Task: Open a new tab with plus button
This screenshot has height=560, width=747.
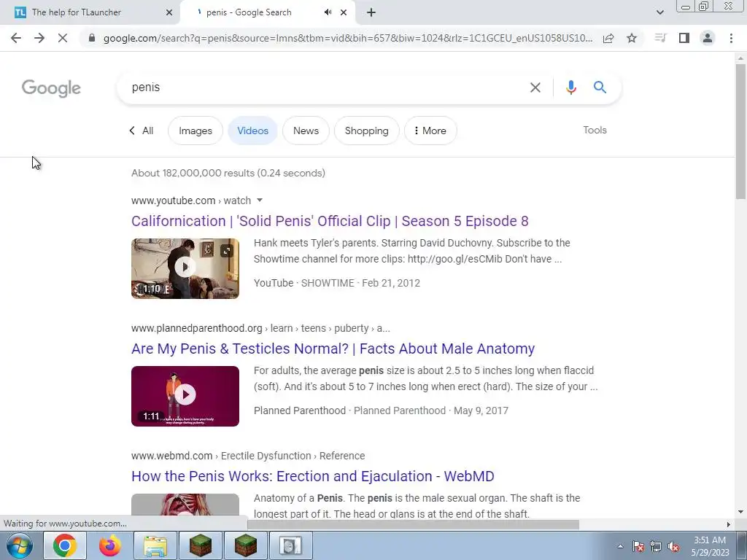Action: pos(371,12)
